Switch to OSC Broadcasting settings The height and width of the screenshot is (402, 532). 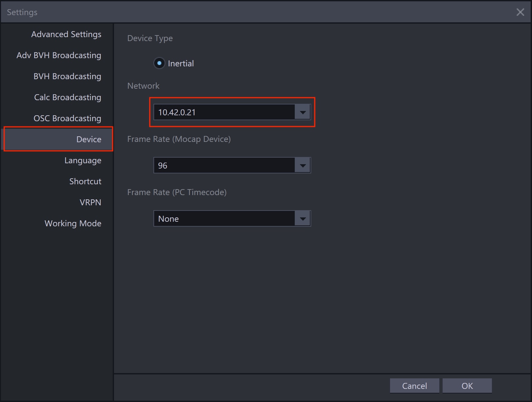click(x=67, y=119)
